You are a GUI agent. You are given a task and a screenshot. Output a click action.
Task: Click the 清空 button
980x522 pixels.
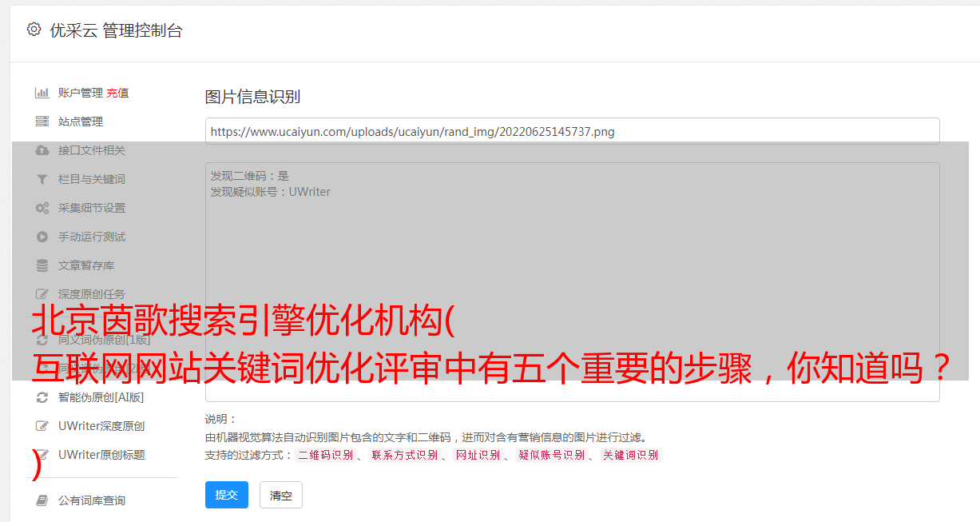[x=281, y=496]
